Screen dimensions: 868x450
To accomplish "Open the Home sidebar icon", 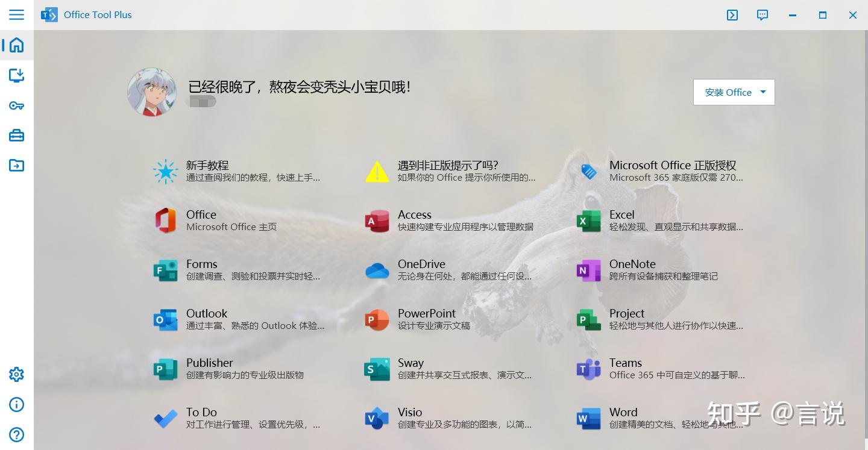I will point(16,45).
